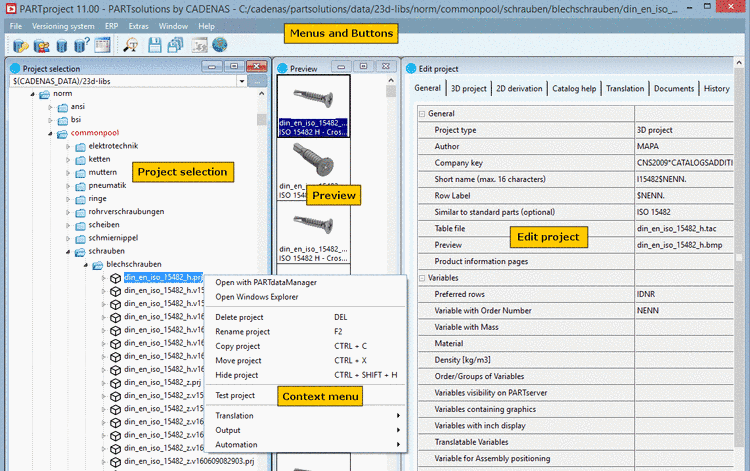The width and height of the screenshot is (750, 471).
Task: Click the database-with-key toolbar icon
Action: pyautogui.click(x=21, y=45)
